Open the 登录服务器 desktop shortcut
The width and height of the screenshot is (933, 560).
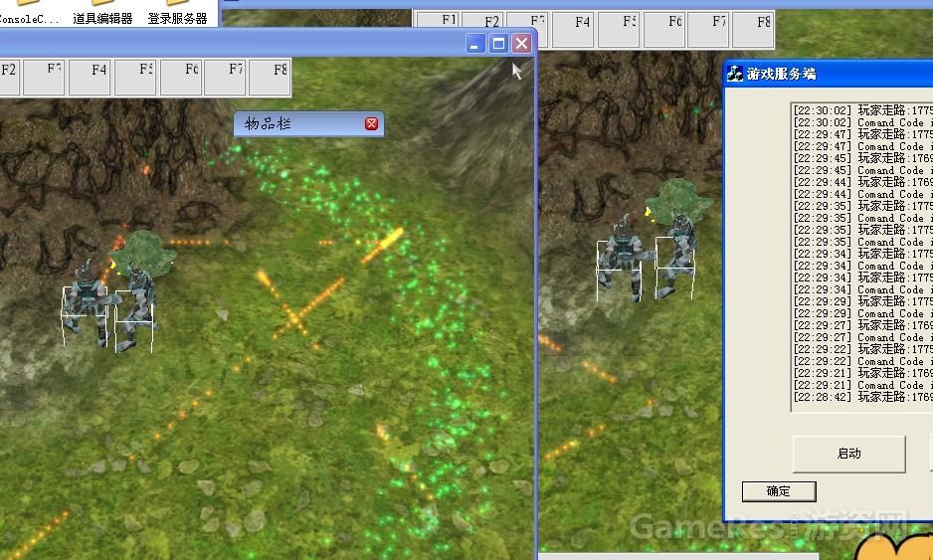click(177, 14)
